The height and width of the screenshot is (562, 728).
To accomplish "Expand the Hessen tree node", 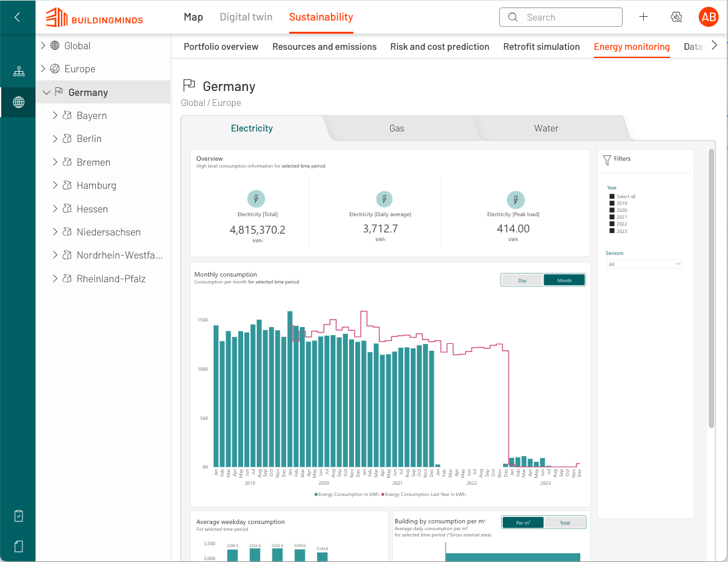I will [55, 208].
